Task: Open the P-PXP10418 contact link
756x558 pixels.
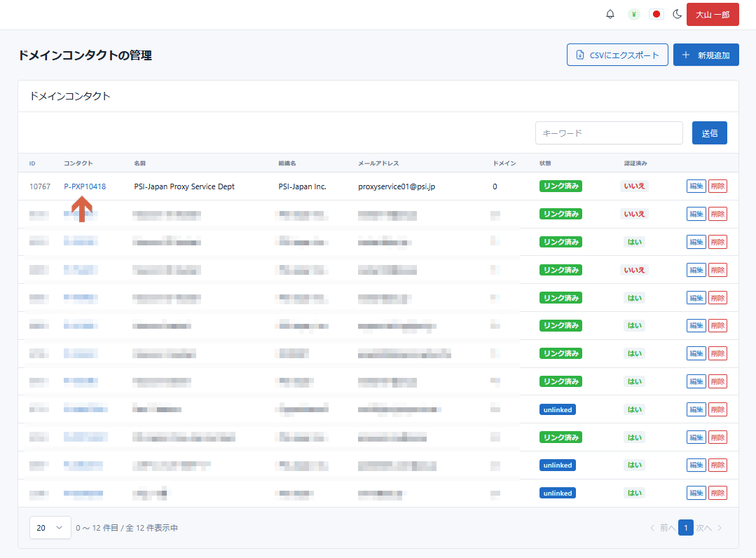Action: pyautogui.click(x=85, y=186)
